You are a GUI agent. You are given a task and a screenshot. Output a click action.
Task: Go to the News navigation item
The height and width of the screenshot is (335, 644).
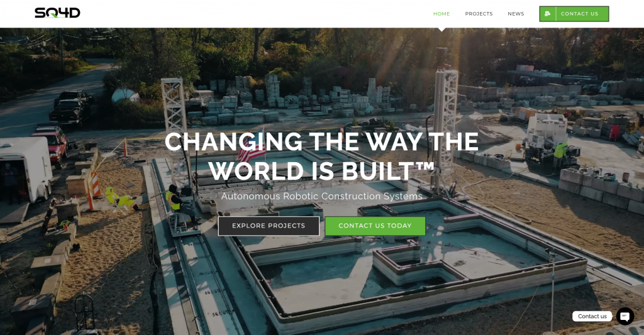(x=516, y=14)
